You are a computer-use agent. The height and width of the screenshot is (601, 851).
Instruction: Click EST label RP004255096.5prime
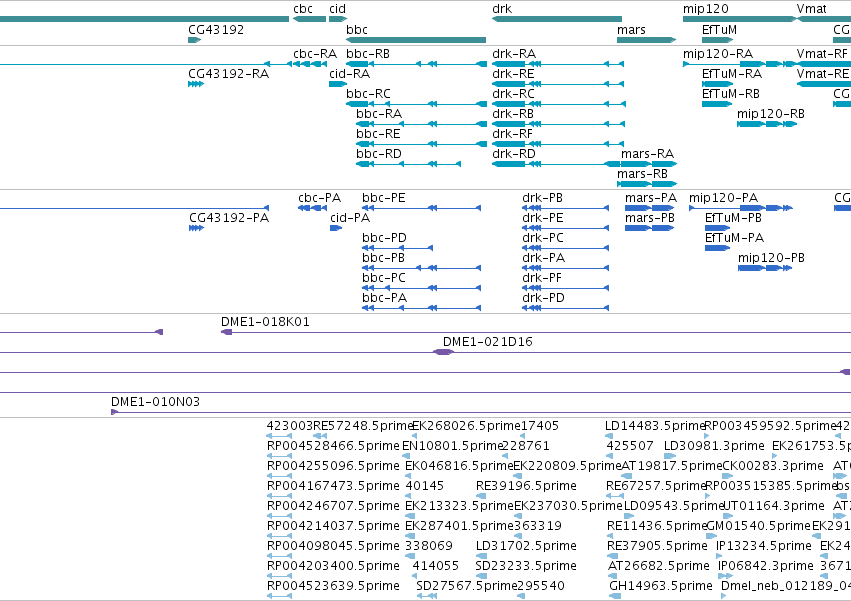pos(333,466)
